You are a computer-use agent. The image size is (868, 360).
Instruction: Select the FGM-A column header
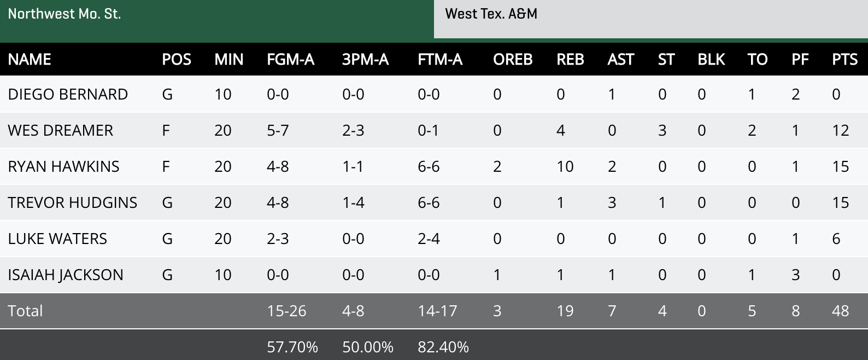[x=290, y=59]
